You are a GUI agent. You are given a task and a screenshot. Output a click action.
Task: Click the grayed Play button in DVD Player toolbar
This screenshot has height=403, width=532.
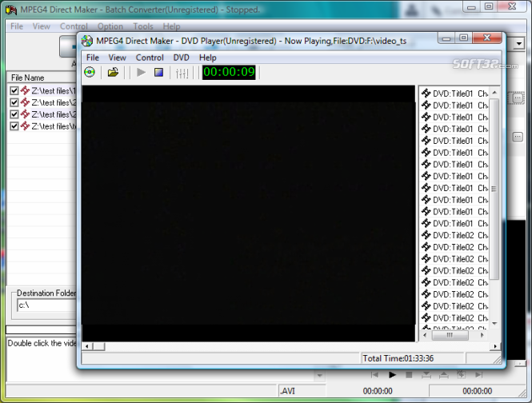[x=141, y=72]
